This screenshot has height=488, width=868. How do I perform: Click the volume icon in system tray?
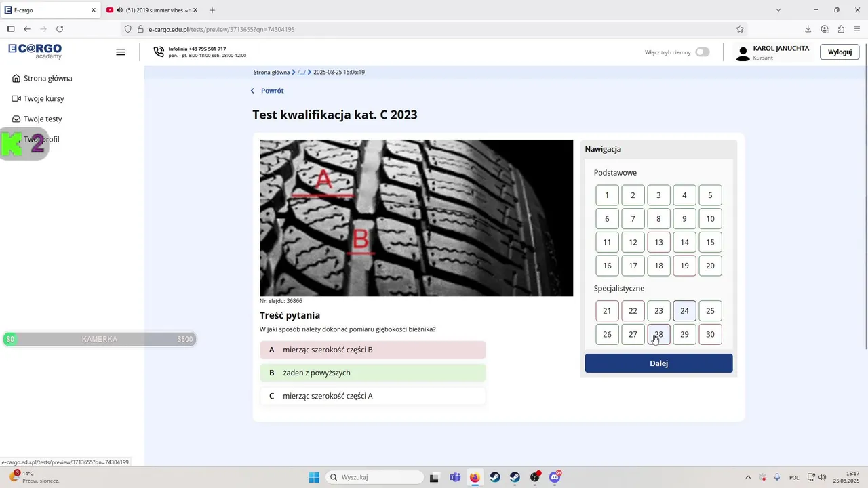click(822, 477)
